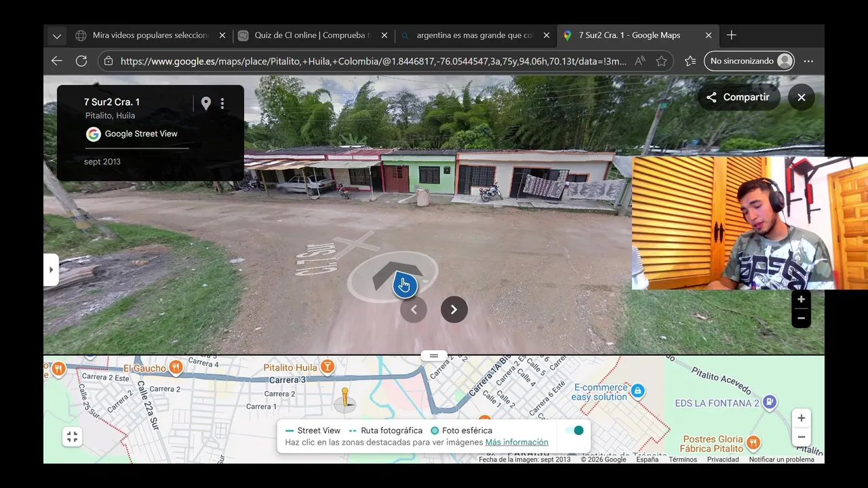Click the URL address field
This screenshot has height=488, width=868.
click(x=374, y=61)
